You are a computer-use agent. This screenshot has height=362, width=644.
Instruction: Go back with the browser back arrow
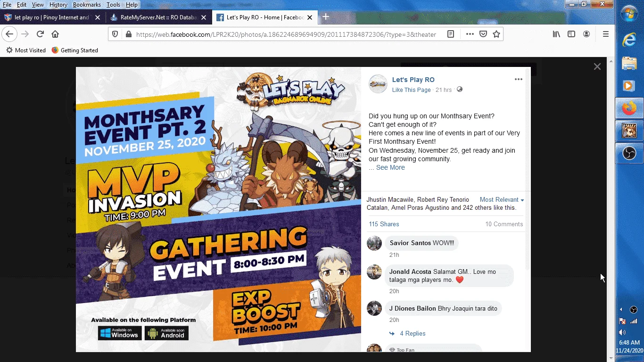(9, 34)
